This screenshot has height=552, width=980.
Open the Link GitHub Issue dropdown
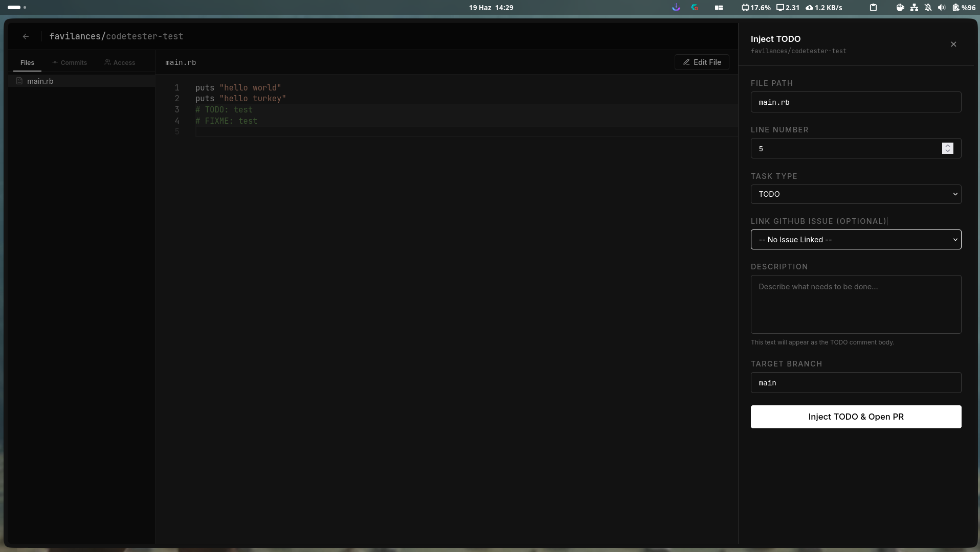(856, 240)
